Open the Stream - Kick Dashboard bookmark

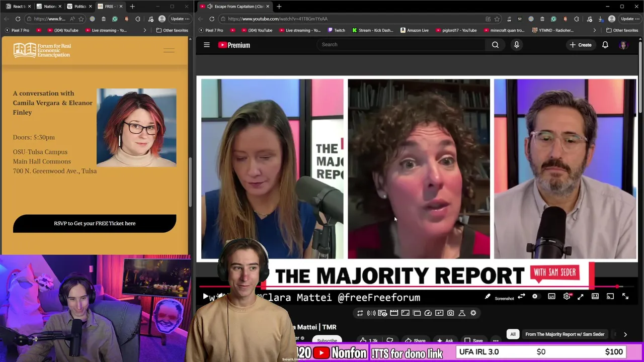tap(373, 30)
